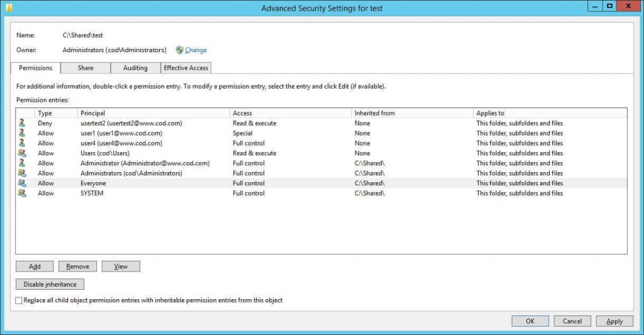Screen dimensions: 644x335
Task: Click the Remove button
Action: pyautogui.click(x=77, y=266)
